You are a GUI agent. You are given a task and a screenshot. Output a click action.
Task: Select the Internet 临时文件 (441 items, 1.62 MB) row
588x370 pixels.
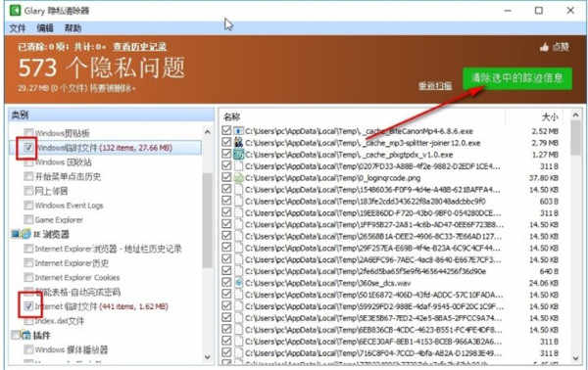click(x=102, y=306)
